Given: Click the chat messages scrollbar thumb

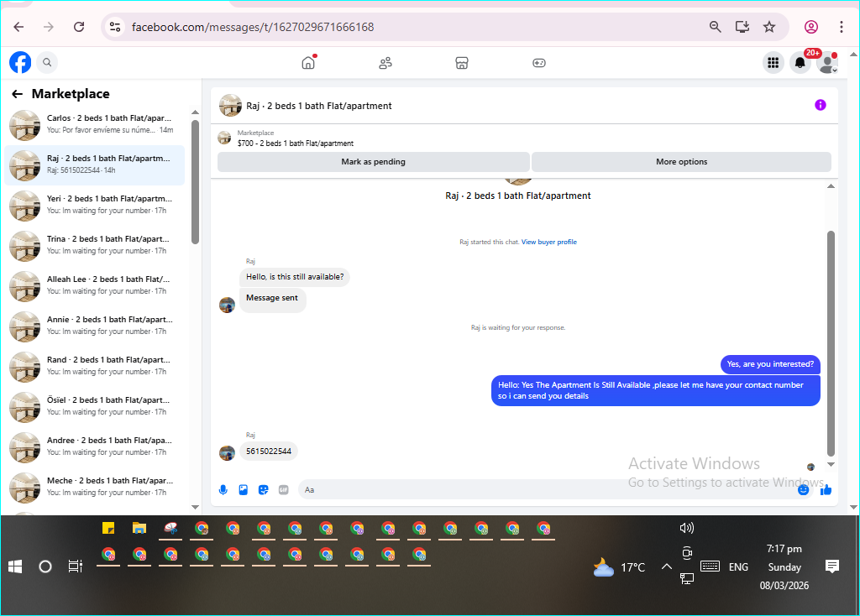Looking at the screenshot, I should [831, 343].
